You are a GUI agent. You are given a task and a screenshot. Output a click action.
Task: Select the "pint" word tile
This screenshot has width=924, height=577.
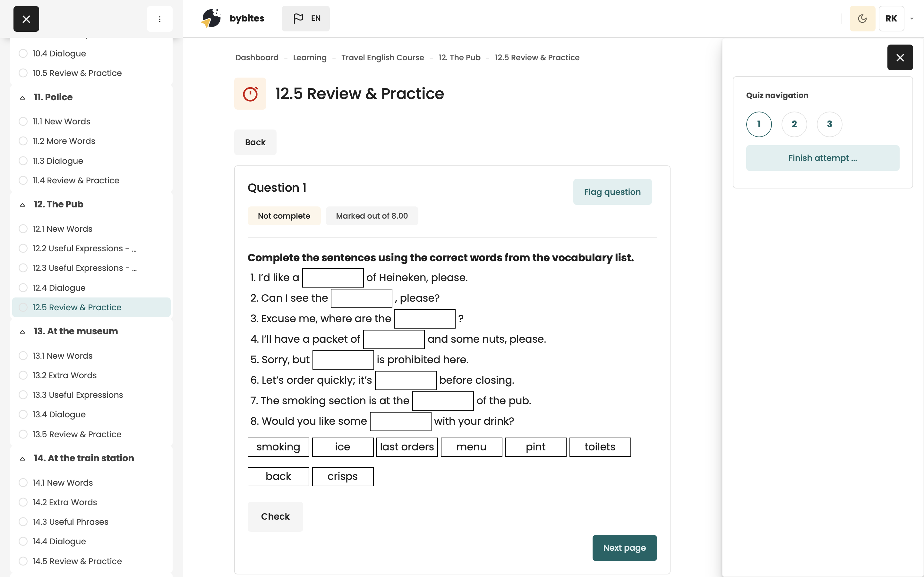click(535, 447)
